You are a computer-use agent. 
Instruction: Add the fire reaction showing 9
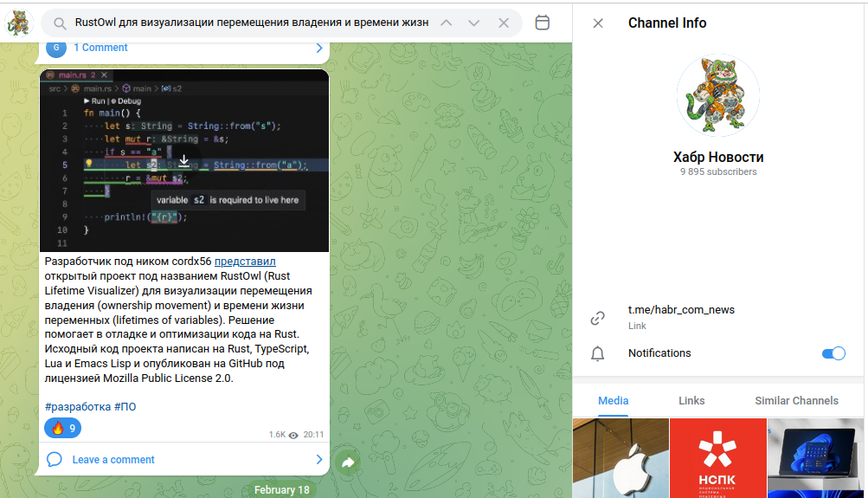[62, 428]
